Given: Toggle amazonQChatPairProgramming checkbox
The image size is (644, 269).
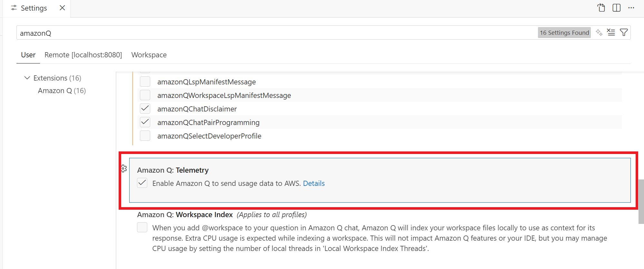Looking at the screenshot, I should pyautogui.click(x=145, y=122).
